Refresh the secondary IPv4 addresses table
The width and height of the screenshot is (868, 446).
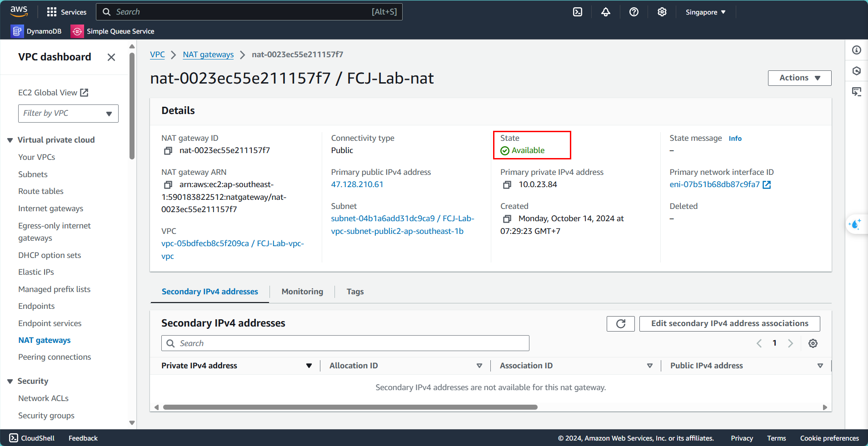tap(620, 324)
